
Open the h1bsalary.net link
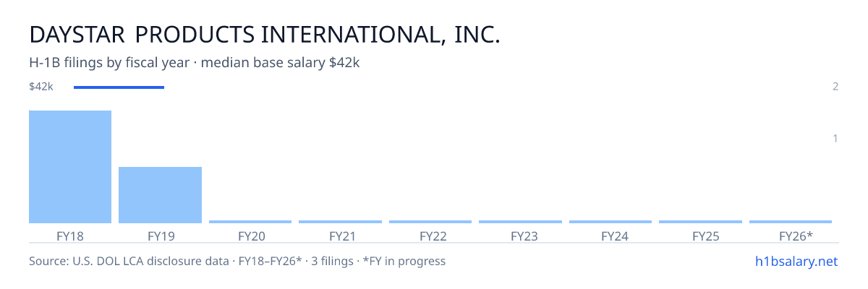pyautogui.click(x=796, y=261)
